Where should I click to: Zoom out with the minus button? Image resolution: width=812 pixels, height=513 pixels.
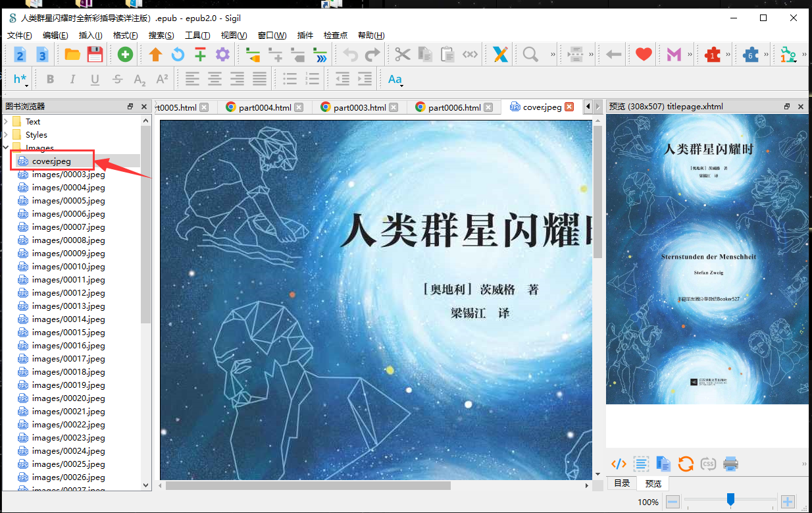pos(672,502)
